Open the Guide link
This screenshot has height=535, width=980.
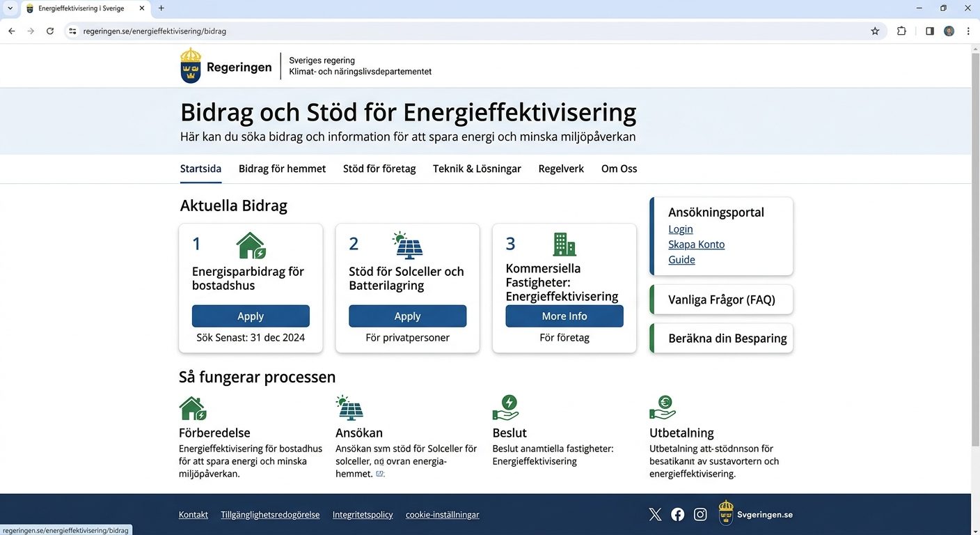[681, 260]
